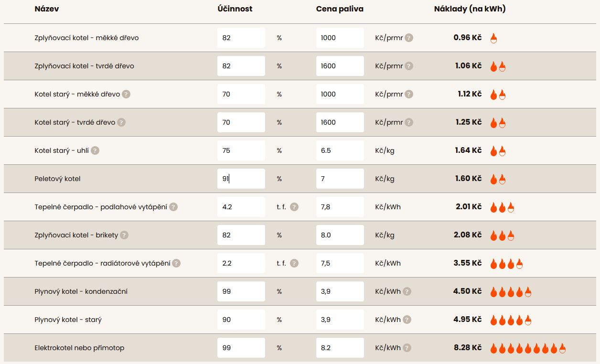Select efficiency input for Plynový kotel - starý
This screenshot has height=364, width=600.
tap(241, 320)
